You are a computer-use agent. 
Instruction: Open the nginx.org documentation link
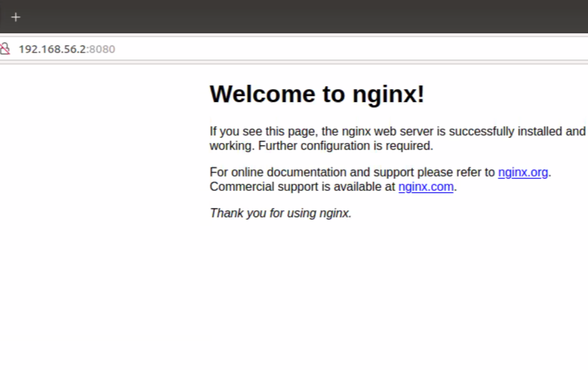coord(523,173)
